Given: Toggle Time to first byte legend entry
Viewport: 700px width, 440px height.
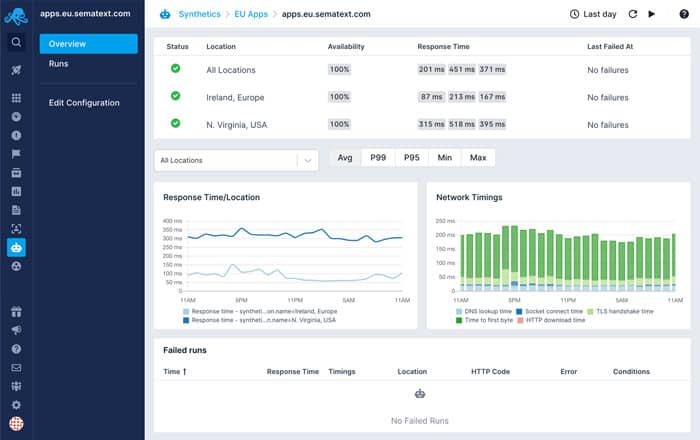Looking at the screenshot, I should click(484, 320).
